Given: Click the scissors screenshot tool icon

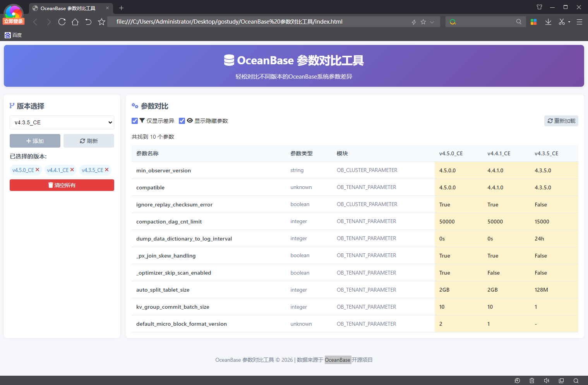Looking at the screenshot, I should [x=562, y=22].
